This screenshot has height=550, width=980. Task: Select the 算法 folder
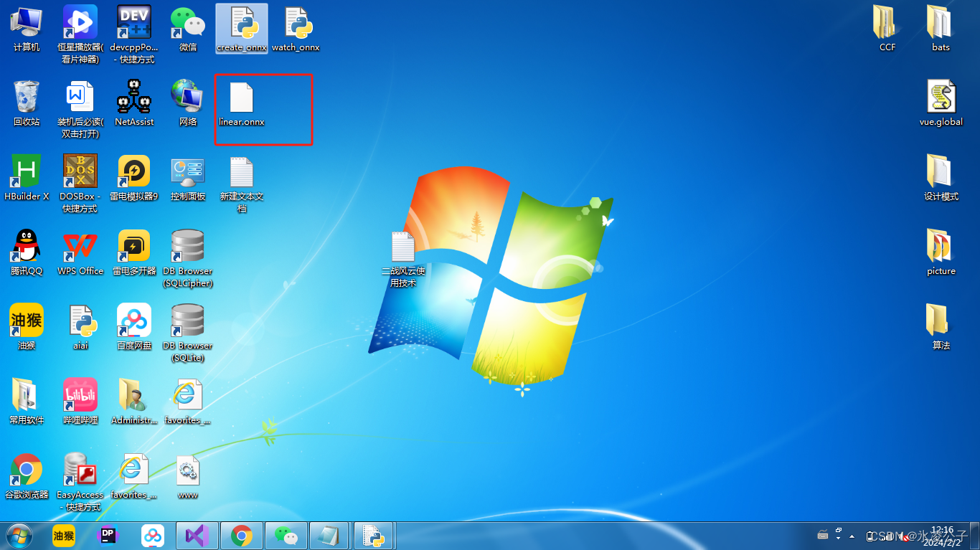[941, 327]
